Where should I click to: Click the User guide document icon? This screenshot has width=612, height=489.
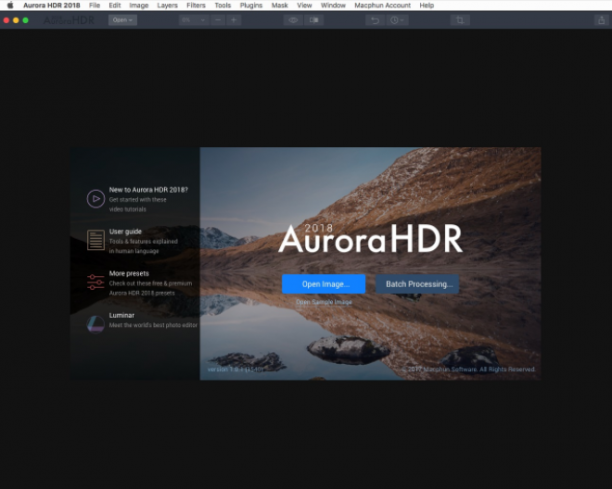coord(96,240)
